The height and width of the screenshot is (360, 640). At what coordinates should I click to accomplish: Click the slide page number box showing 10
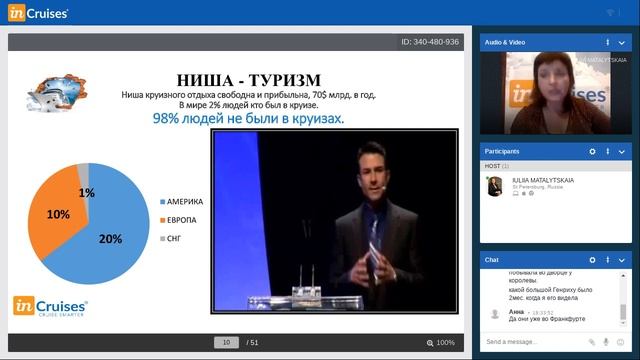tap(226, 342)
